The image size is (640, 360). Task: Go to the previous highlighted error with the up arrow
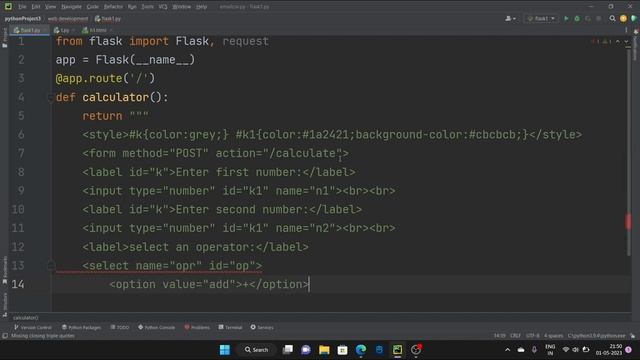(x=618, y=42)
